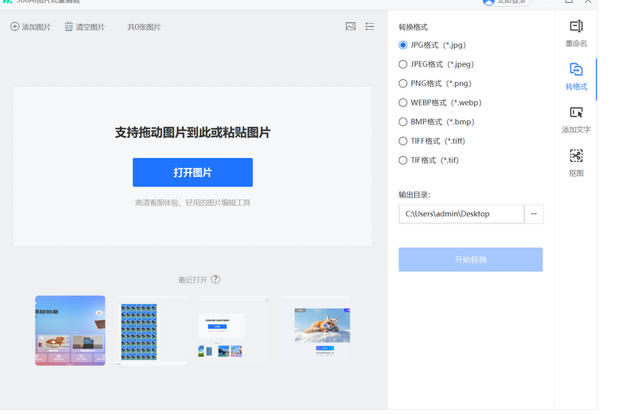The image size is (630, 414).
Task: Click the 开始转换 start conversion button
Action: [470, 260]
